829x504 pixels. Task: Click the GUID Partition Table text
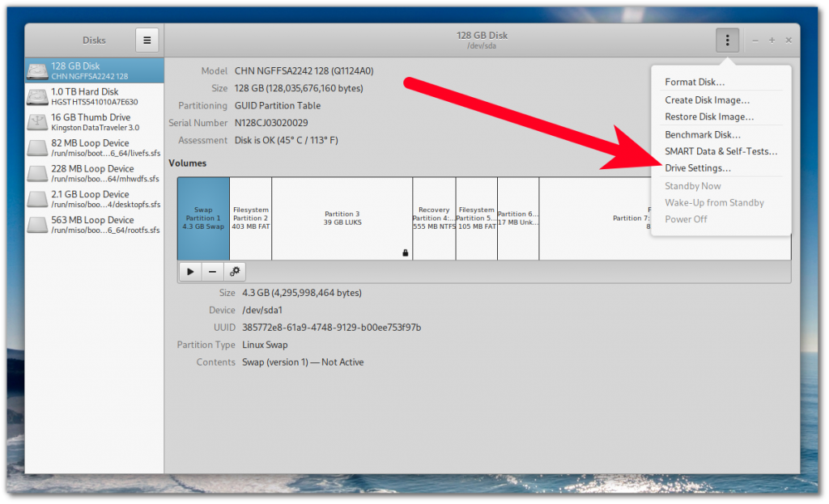tap(278, 106)
